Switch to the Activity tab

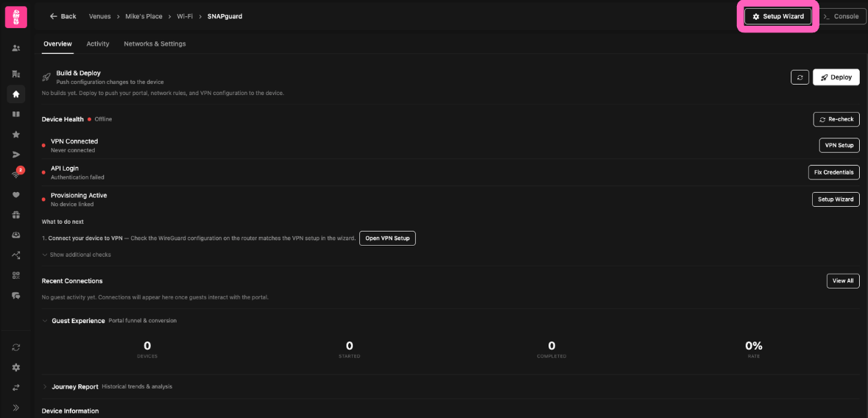pyautogui.click(x=98, y=44)
